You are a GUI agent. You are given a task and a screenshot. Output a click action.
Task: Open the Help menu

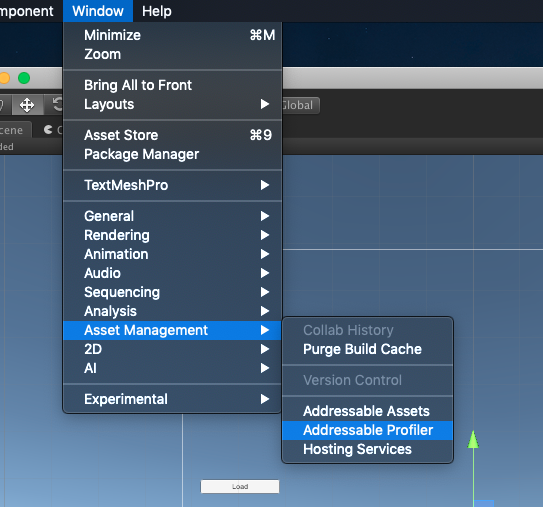click(x=157, y=11)
